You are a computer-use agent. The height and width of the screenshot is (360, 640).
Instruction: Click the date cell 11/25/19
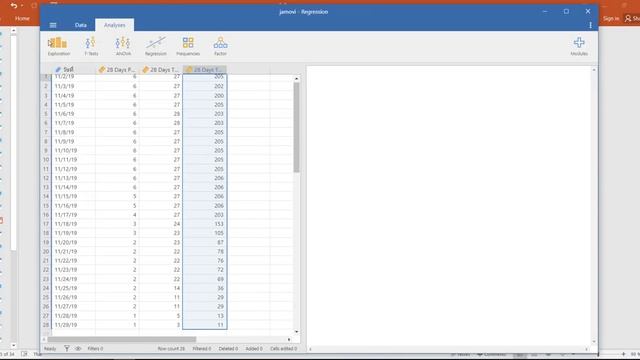[73, 288]
